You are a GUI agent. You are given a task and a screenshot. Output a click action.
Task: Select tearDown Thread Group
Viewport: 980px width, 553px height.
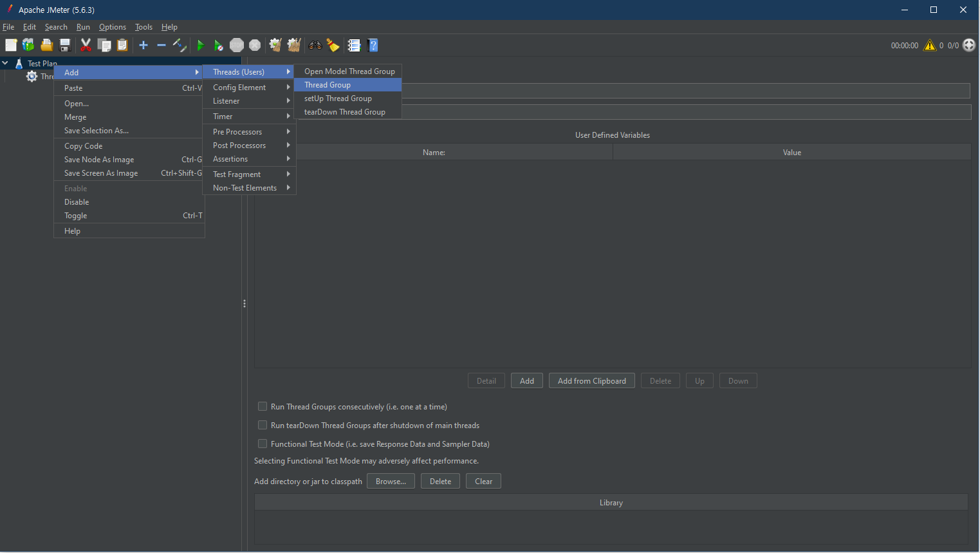coord(348,112)
